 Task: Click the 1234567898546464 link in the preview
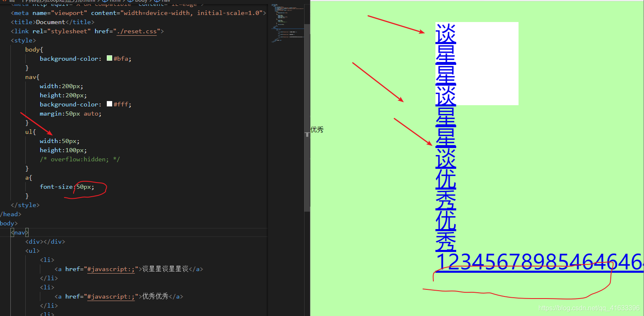[x=540, y=262]
